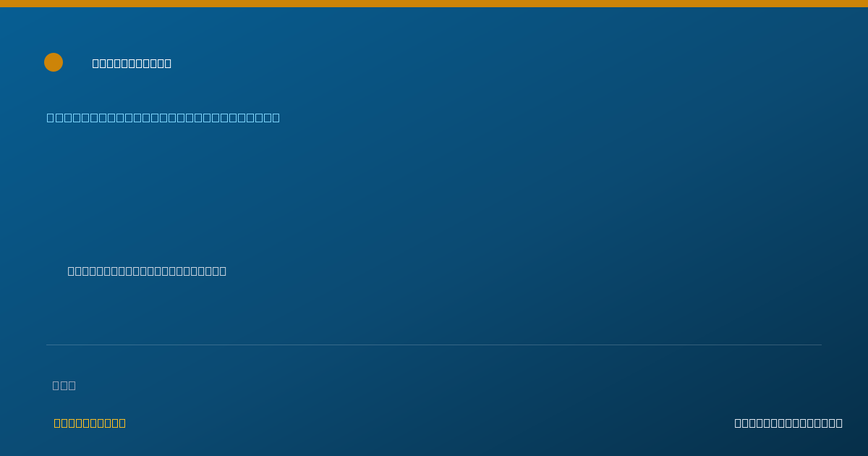Click the thin horizontal divider line
Screen dimensions: 868x456
point(434,345)
